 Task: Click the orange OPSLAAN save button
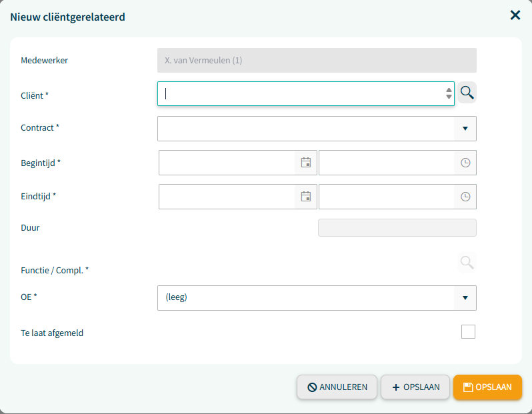coord(487,387)
